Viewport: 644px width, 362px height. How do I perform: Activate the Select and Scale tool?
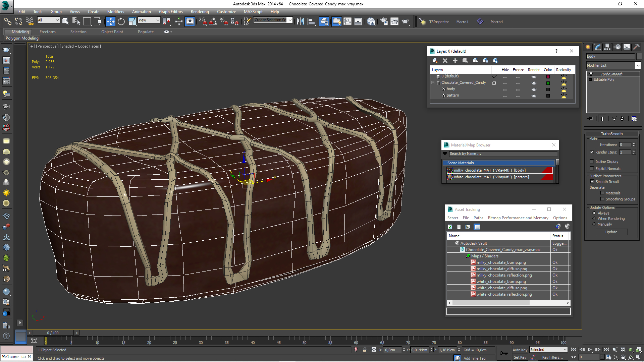[132, 21]
